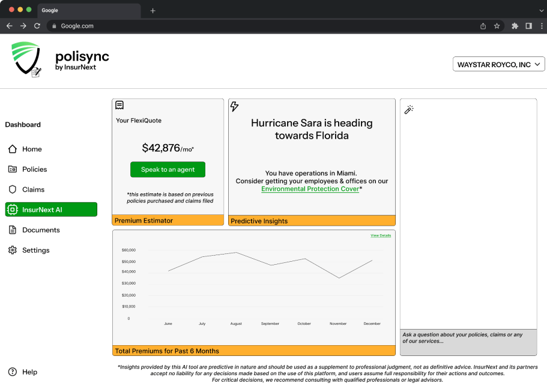Viewport: 547px width, 392px height.
Task: Expand the WAYSTAR ROYCO, INC dropdown
Action: (x=498, y=64)
